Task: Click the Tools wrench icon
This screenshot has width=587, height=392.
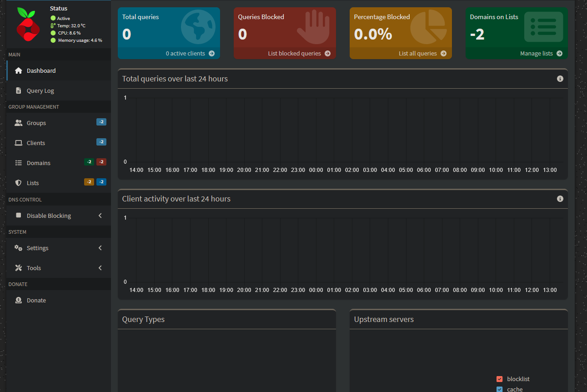Action: click(x=19, y=268)
